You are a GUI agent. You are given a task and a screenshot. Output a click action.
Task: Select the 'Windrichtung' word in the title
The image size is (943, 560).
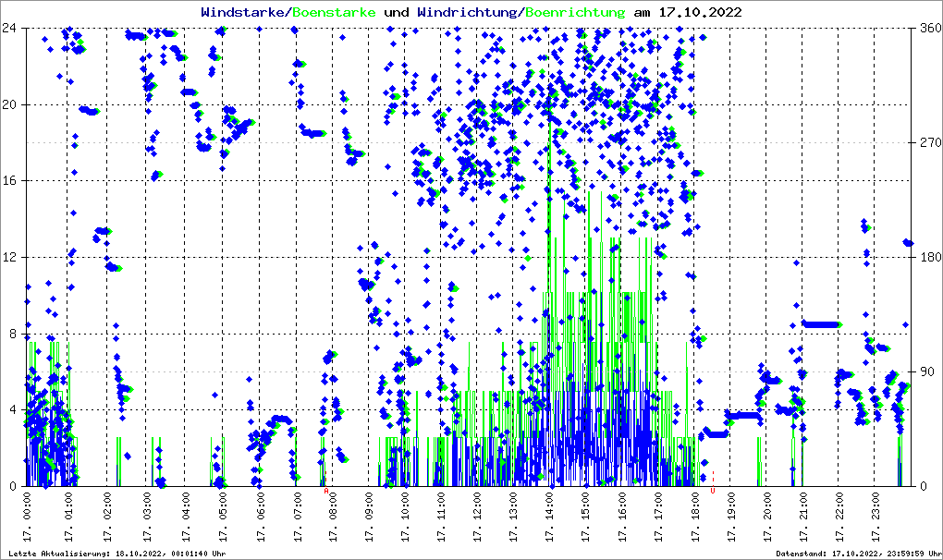pos(466,12)
